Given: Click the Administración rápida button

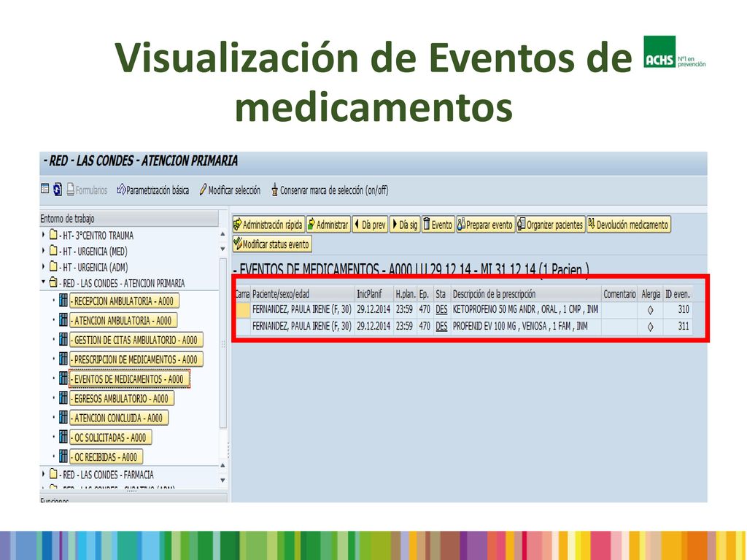Looking at the screenshot, I should (x=268, y=225).
